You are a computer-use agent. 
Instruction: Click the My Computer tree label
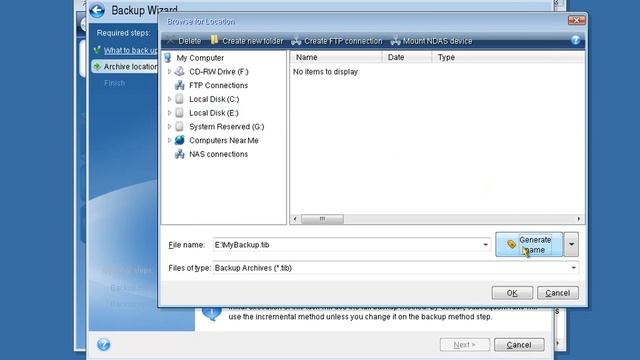pos(200,58)
